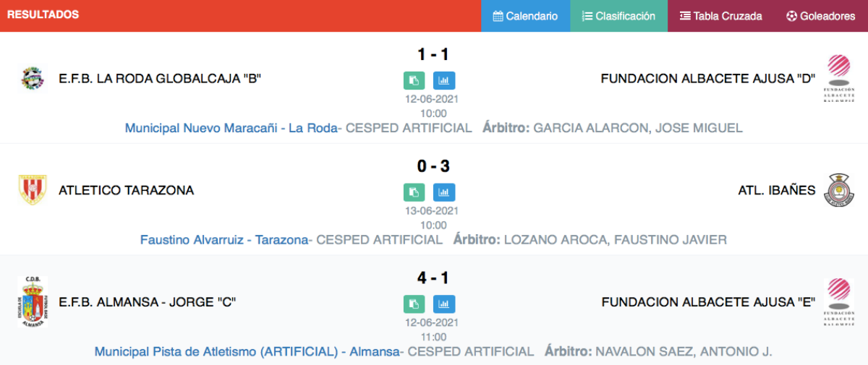Click Atl. Ibañes team badge
Screen dimensions: 868x365
coord(839,190)
